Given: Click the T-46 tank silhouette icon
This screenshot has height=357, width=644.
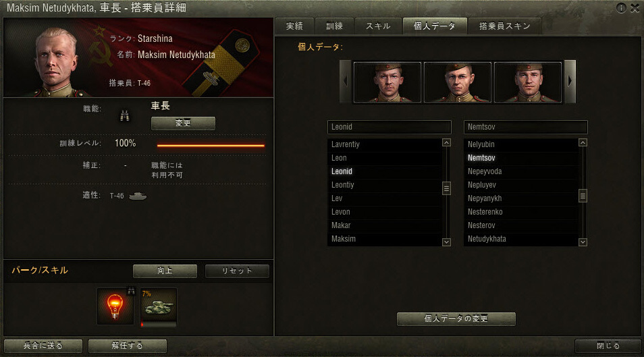Looking at the screenshot, I should click(138, 196).
